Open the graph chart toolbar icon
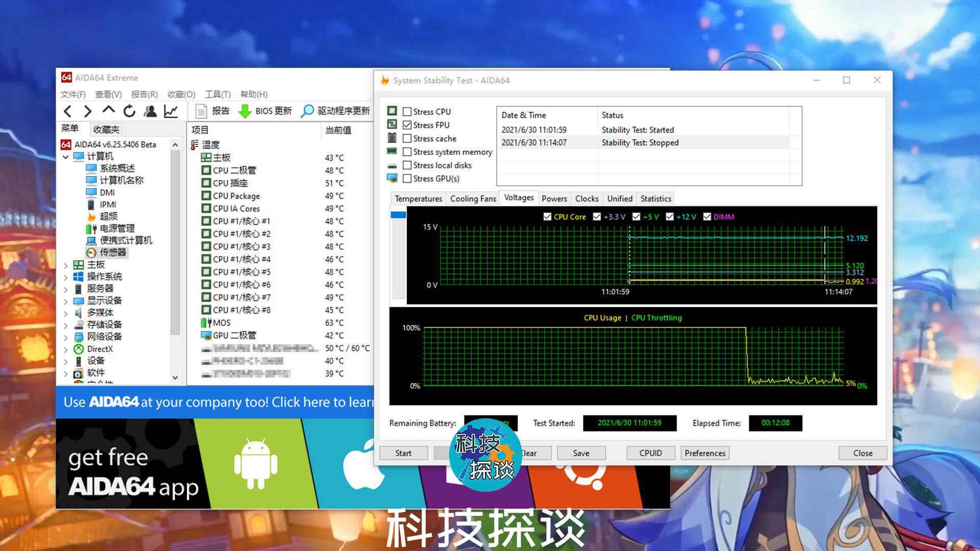 point(171,111)
